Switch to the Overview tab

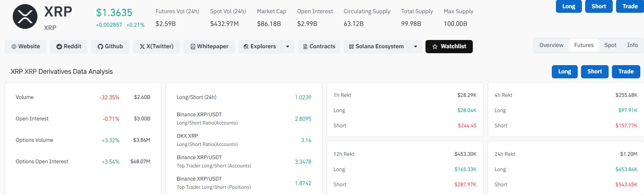point(551,45)
